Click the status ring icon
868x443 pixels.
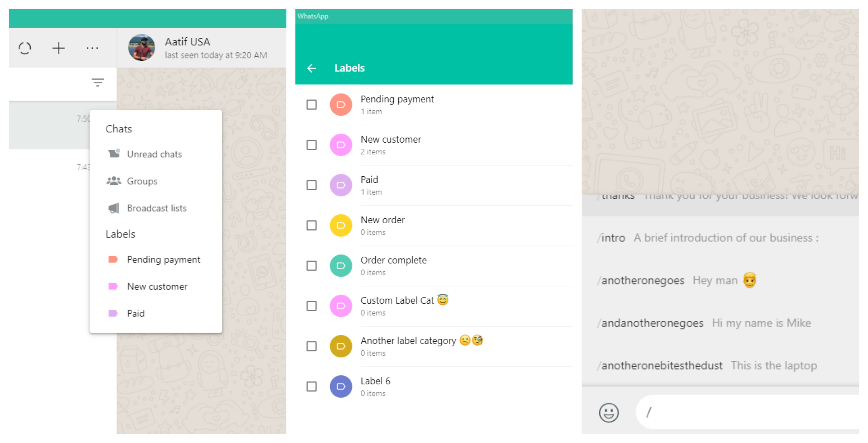point(24,48)
